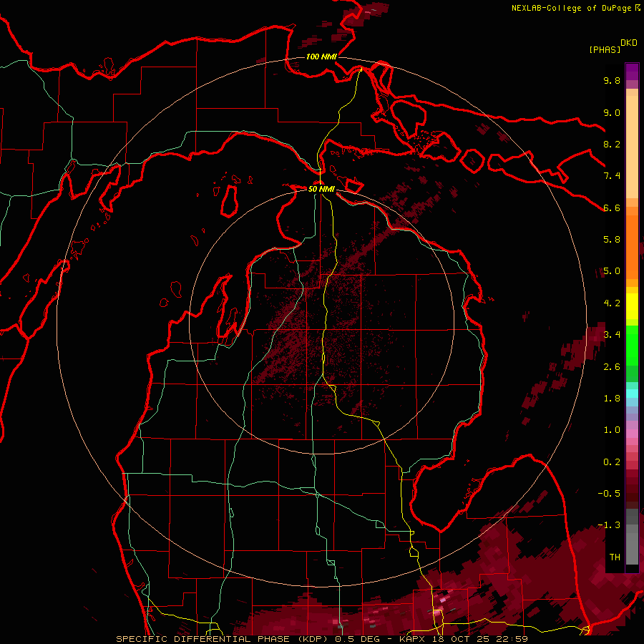Click the cyan segment of the color bar
The image size is (644, 644).
(632, 394)
